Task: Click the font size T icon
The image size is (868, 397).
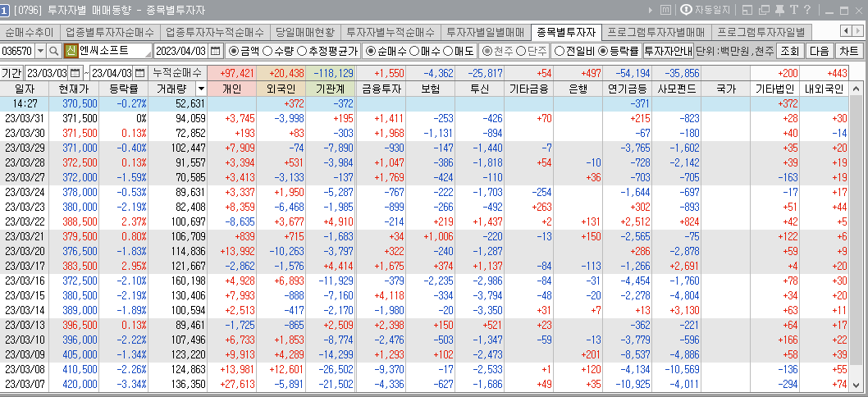Action: point(794,10)
